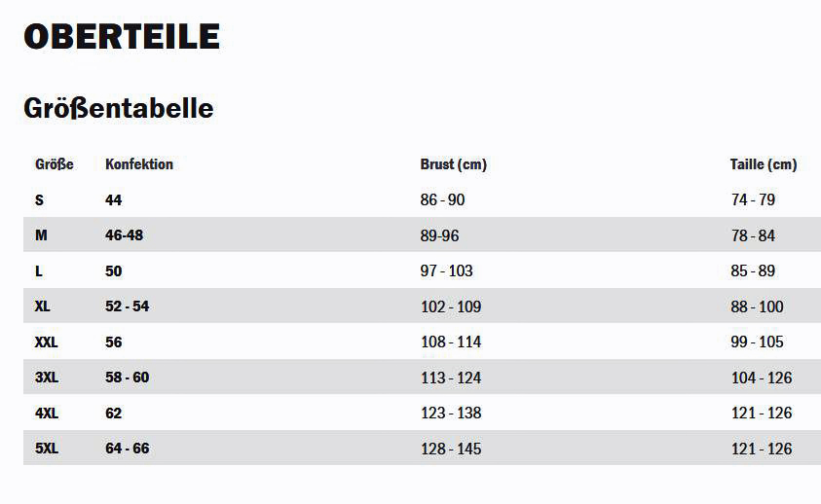Click size 5XL row label
The image size is (821, 504).
[x=47, y=449]
